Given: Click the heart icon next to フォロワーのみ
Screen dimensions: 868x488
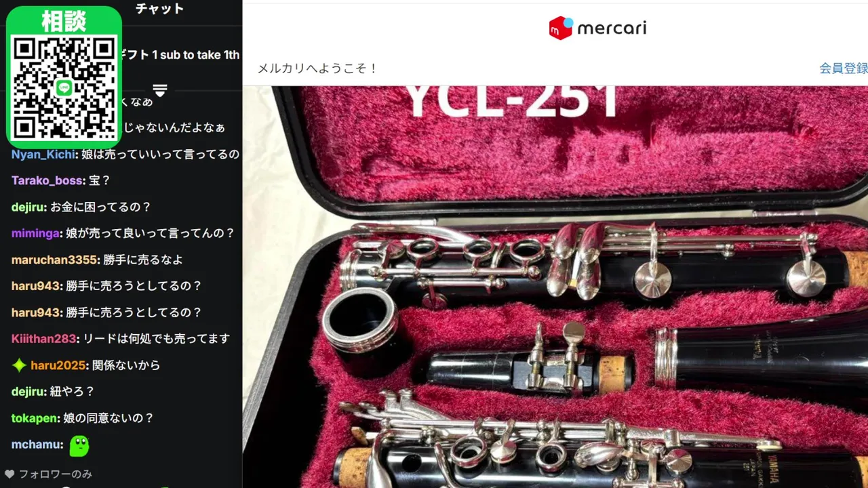Looking at the screenshot, I should pos(9,474).
